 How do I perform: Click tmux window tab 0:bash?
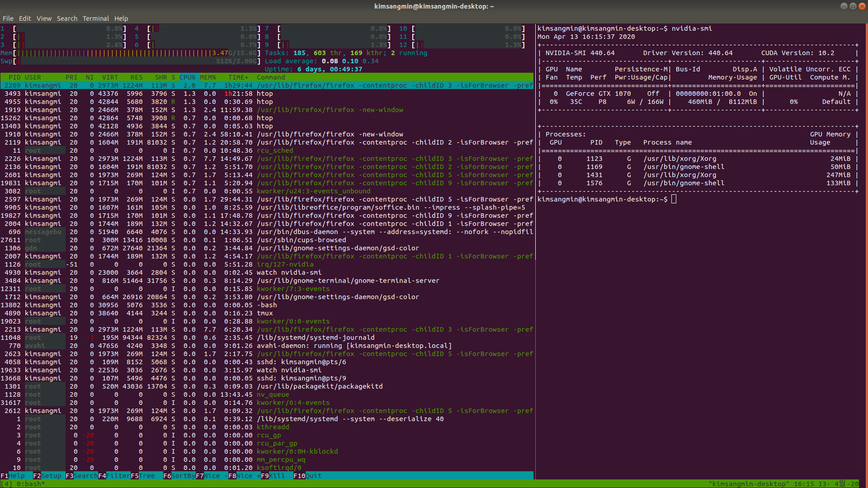(30, 484)
